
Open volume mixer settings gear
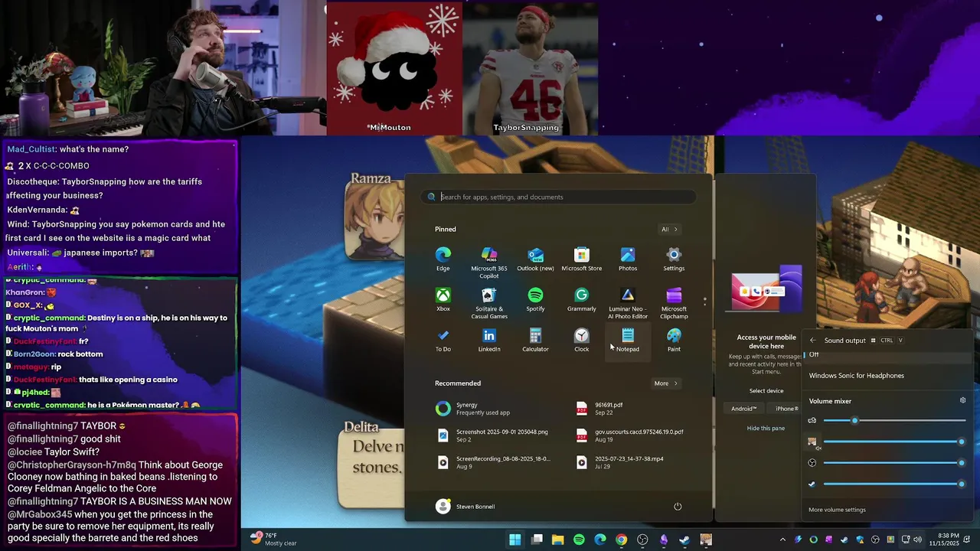click(x=962, y=400)
